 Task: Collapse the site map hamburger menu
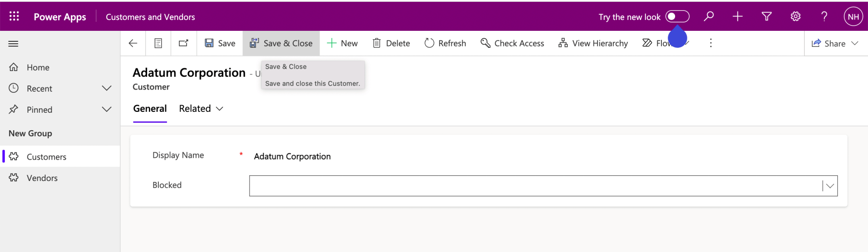[13, 44]
